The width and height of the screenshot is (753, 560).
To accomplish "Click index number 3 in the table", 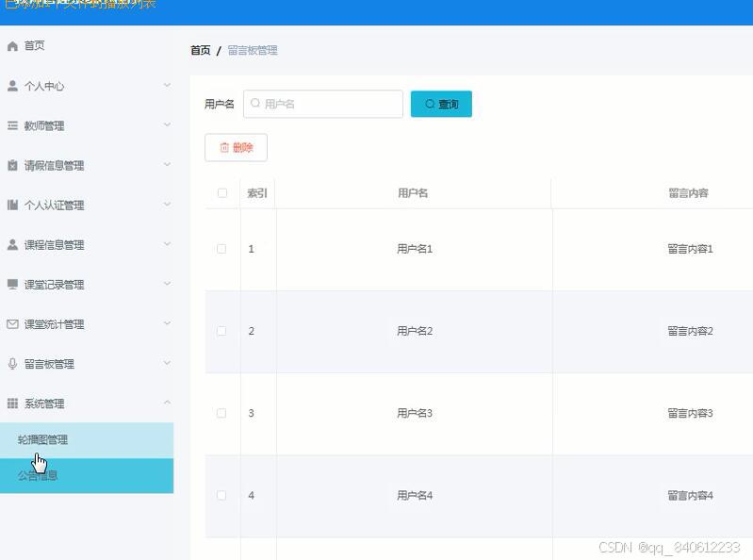I will click(252, 413).
